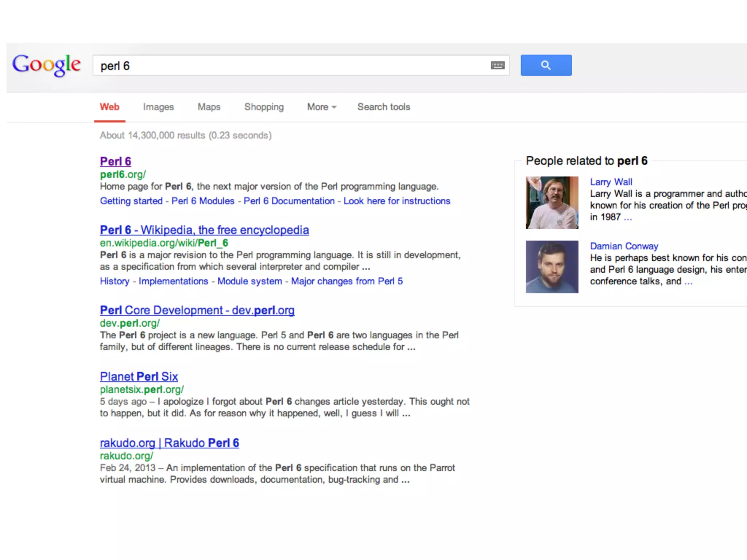Click the Larry Wall name link
Viewport: 747px width, 560px height.
(x=611, y=182)
